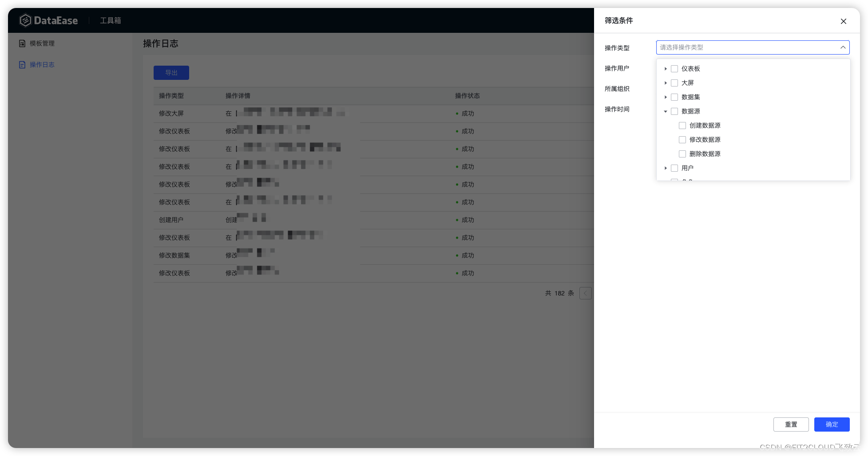Click the 操作详情 column header
This screenshot has height=456, width=868.
[x=238, y=96]
